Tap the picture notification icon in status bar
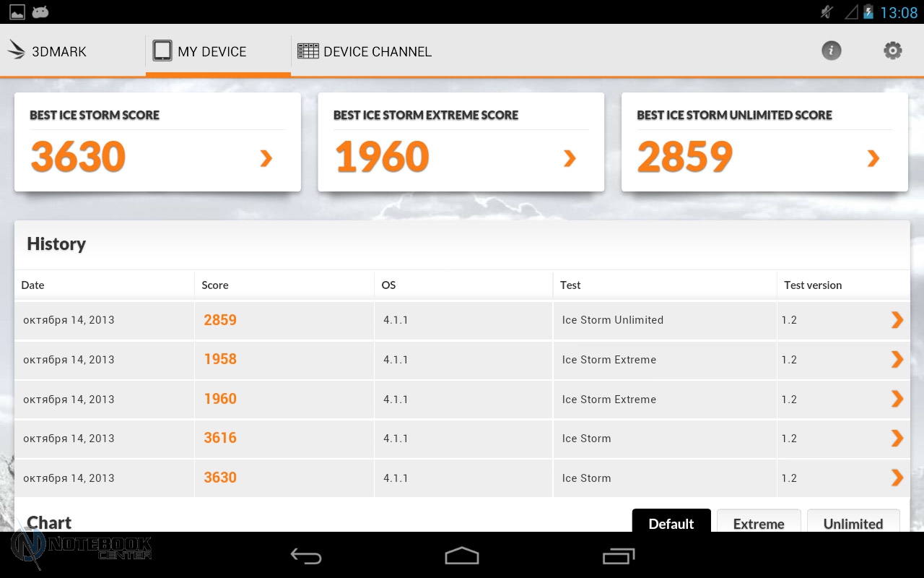 16,12
